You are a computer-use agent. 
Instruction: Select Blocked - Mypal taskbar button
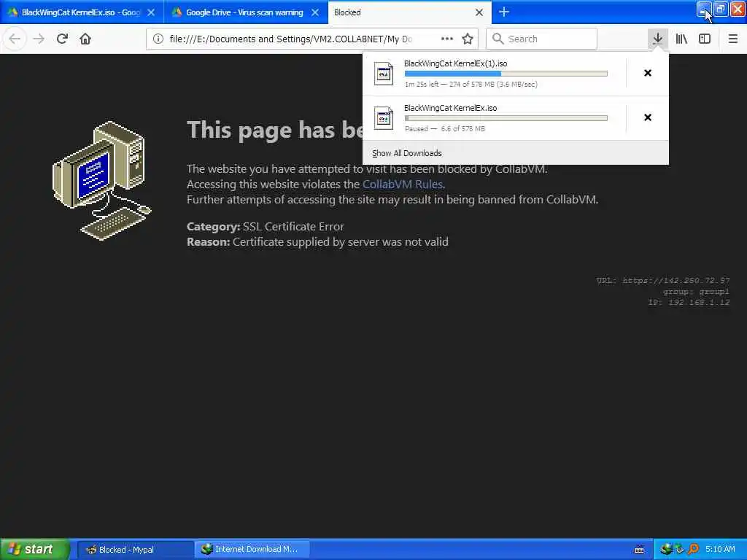pos(135,550)
